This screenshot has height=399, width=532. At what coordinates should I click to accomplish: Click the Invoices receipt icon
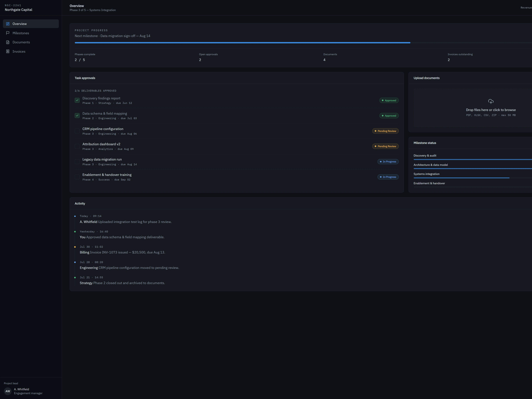8,51
